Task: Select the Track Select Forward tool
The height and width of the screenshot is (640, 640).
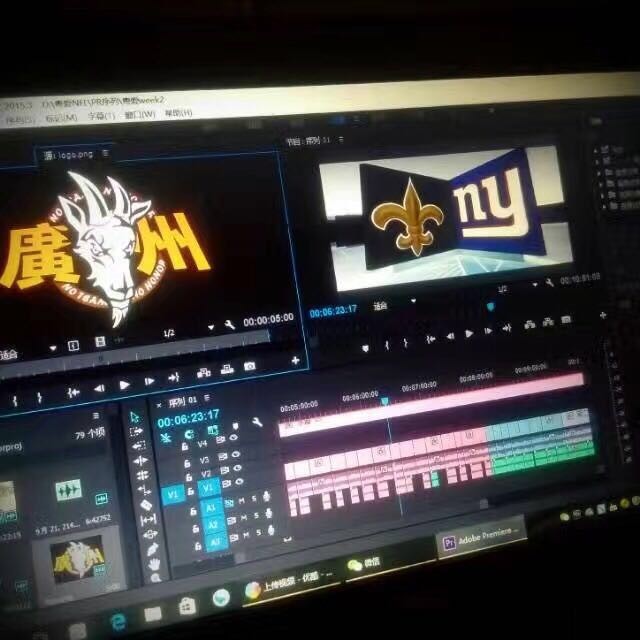Action: coord(136,431)
